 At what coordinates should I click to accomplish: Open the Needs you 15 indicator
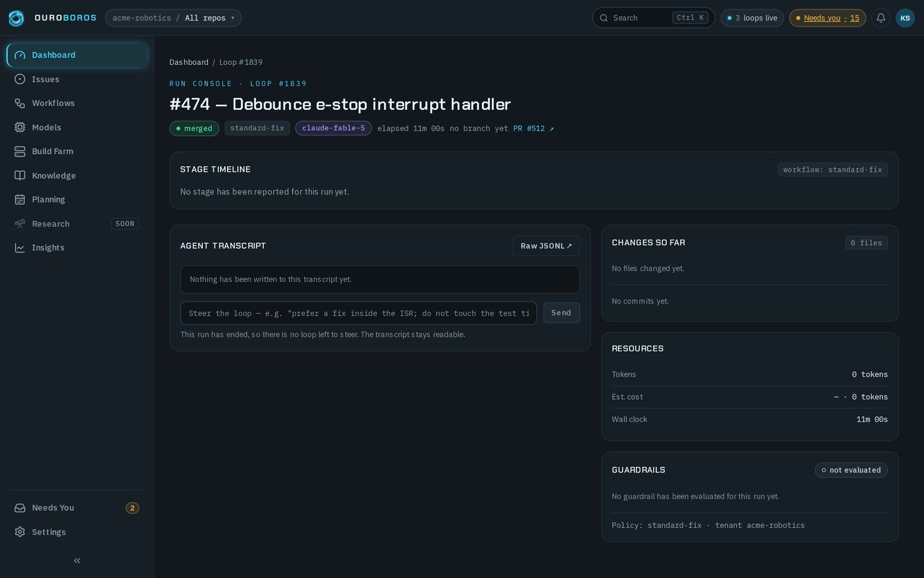(x=827, y=18)
